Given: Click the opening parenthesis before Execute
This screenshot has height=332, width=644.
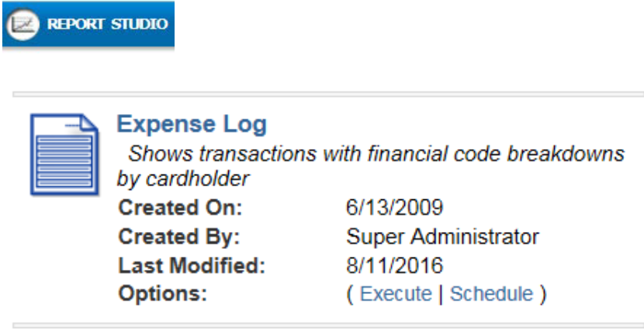Looking at the screenshot, I should [351, 295].
